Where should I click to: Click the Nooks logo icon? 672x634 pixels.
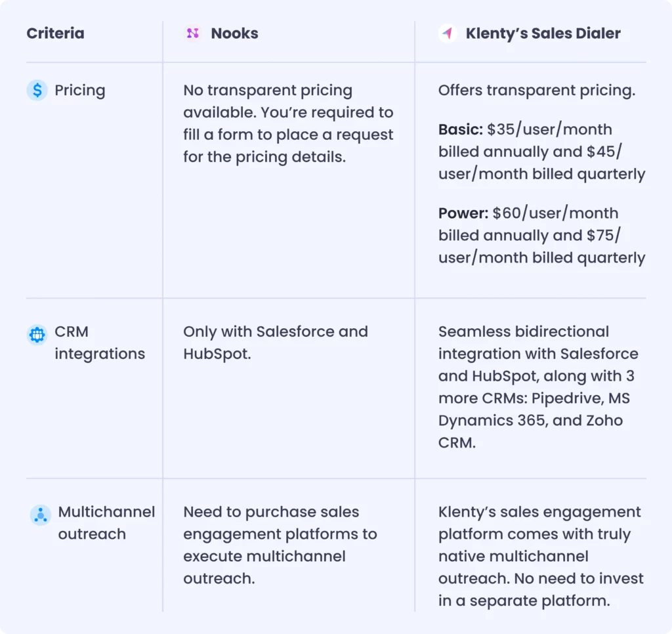pos(193,33)
